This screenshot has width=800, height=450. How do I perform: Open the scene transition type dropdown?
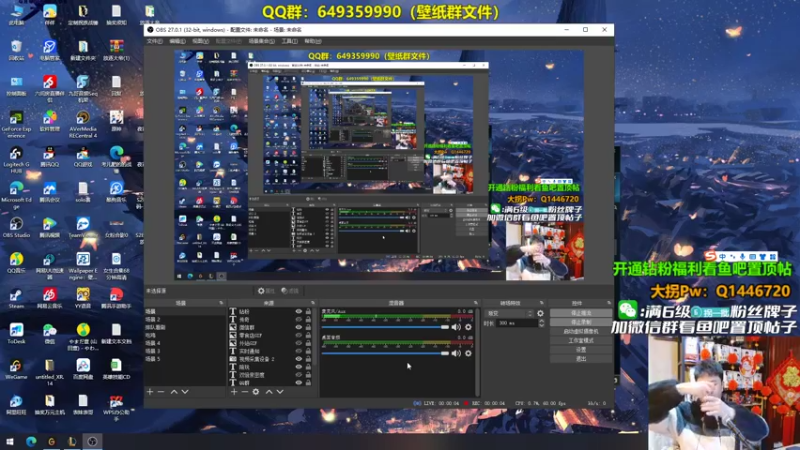coord(509,313)
